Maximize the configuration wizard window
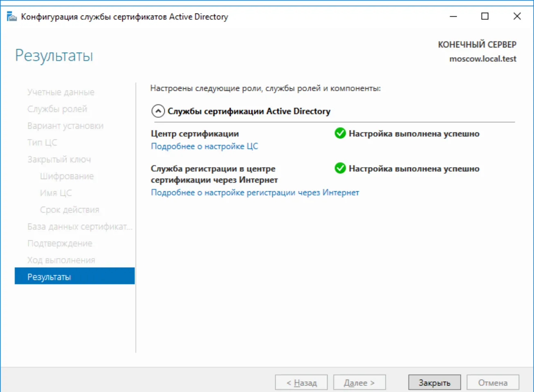This screenshot has width=534, height=392. click(x=485, y=16)
